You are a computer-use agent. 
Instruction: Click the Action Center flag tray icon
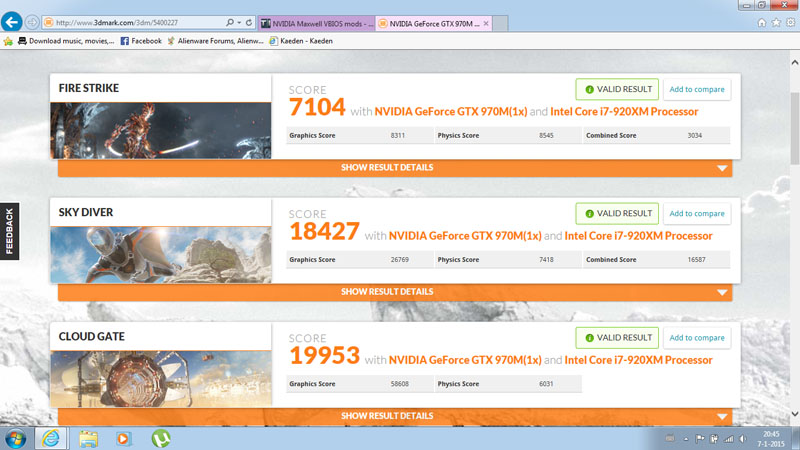699,439
